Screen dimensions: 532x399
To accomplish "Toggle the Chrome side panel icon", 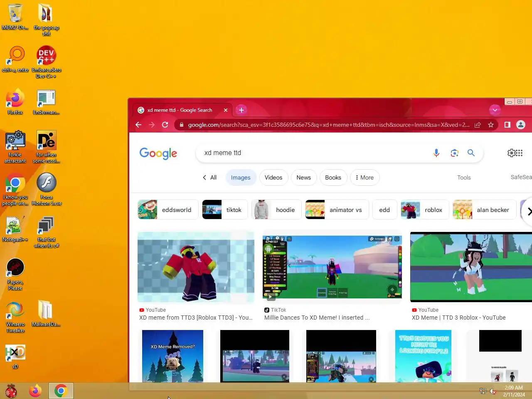I will tap(507, 125).
